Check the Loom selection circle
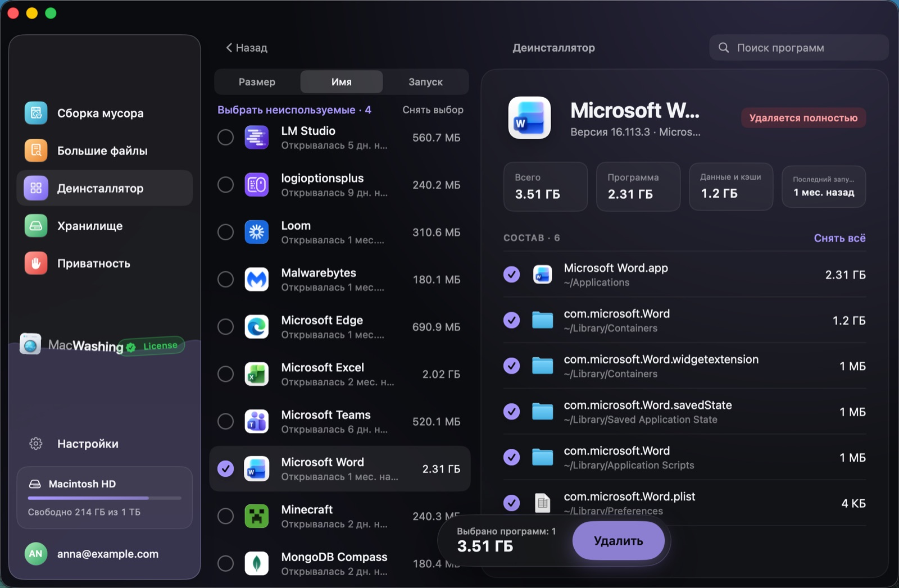 click(226, 232)
